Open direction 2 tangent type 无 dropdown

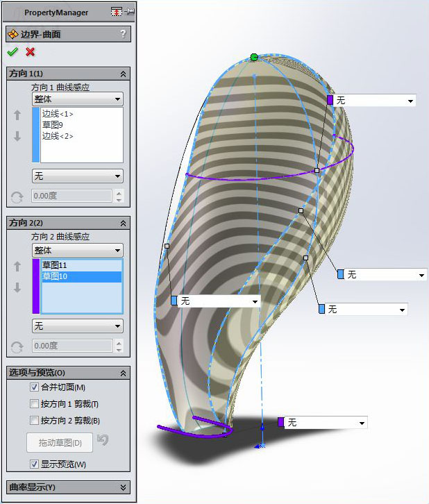78,326
